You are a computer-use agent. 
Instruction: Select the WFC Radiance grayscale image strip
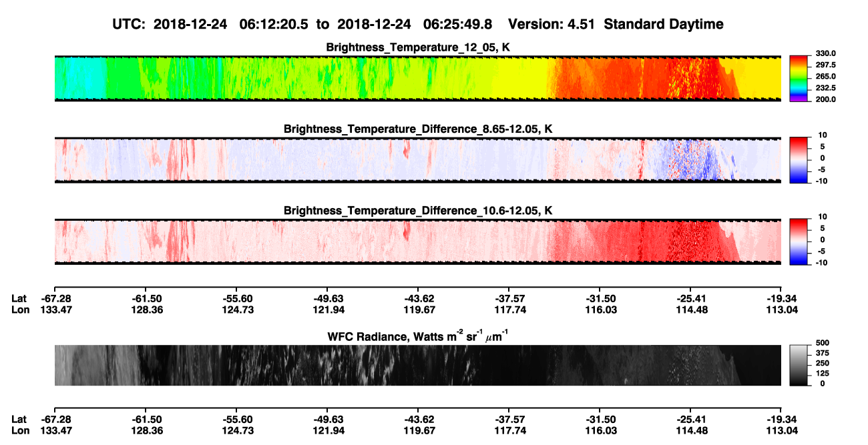(x=417, y=366)
